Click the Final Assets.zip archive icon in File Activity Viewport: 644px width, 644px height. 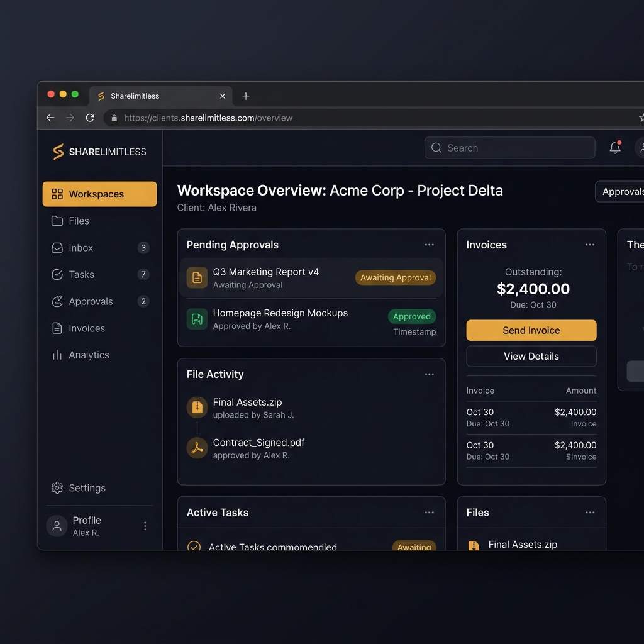point(197,407)
